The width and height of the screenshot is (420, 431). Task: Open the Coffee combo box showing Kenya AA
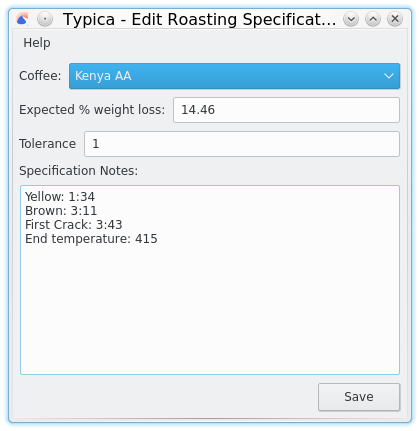(234, 76)
